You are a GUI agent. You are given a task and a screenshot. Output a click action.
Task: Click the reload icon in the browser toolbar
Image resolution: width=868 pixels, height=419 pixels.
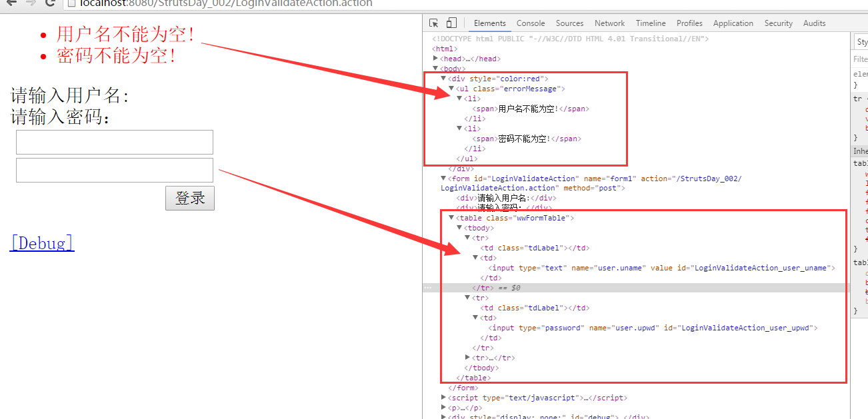[50, 3]
